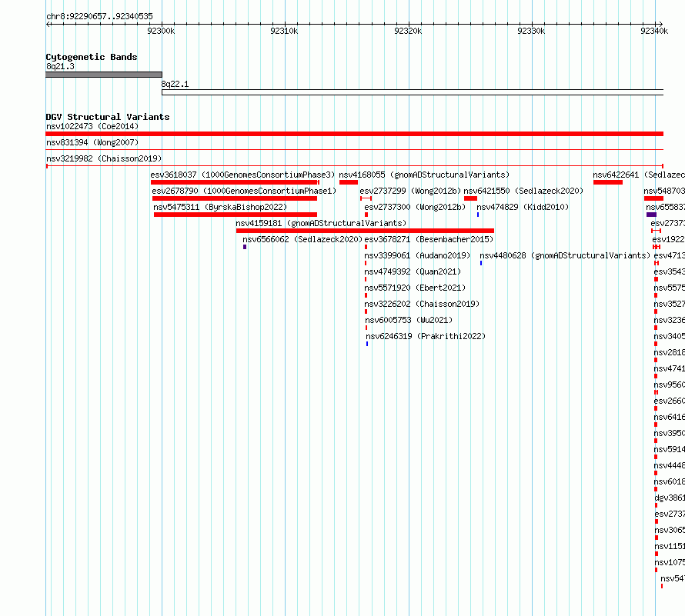
Task: Open the nsv6421550 (Sedlazeck2020) label
Action: 523,191
